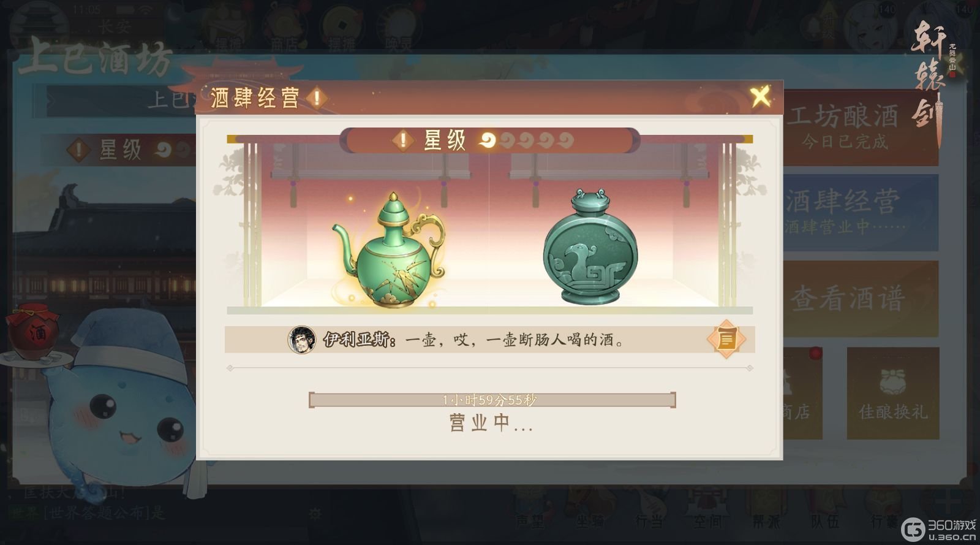Viewport: 980px width, 545px height.
Task: Click the exclamation info icon beside 酒肆经营 title
Action: 317,98
